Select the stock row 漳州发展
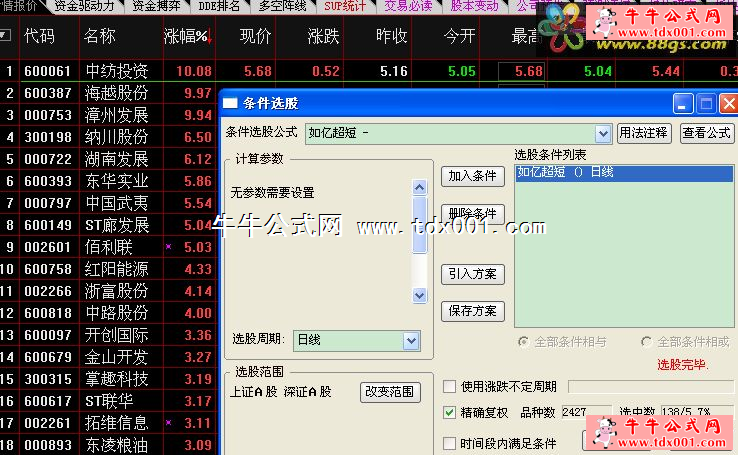This screenshot has height=455, width=738. pos(117,115)
